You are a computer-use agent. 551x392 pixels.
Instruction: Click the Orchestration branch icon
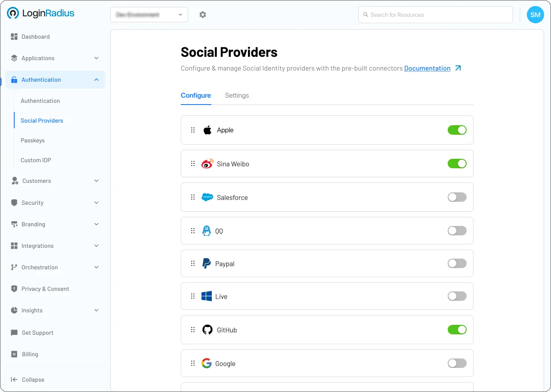coord(14,267)
